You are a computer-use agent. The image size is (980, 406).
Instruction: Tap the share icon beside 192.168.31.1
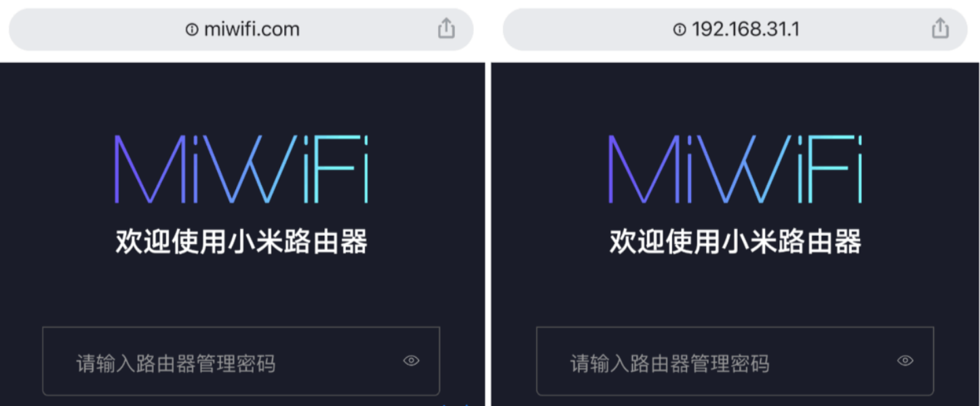[x=940, y=28]
